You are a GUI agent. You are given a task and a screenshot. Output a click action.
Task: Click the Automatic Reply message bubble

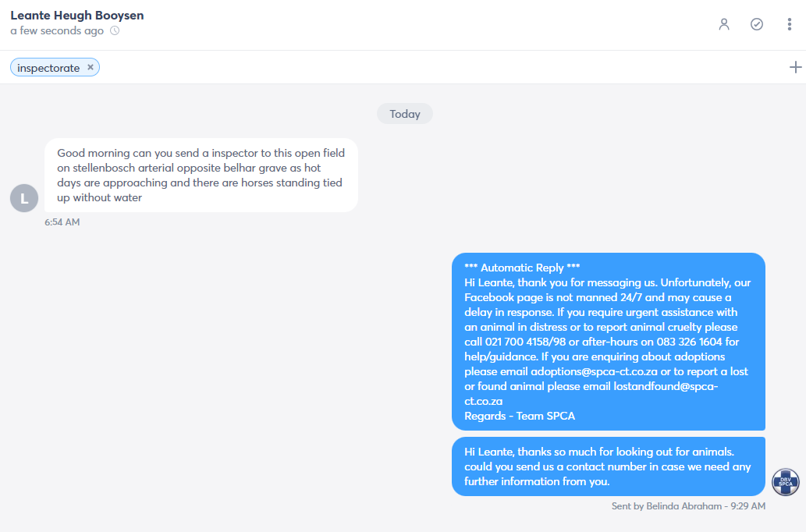pyautogui.click(x=608, y=342)
